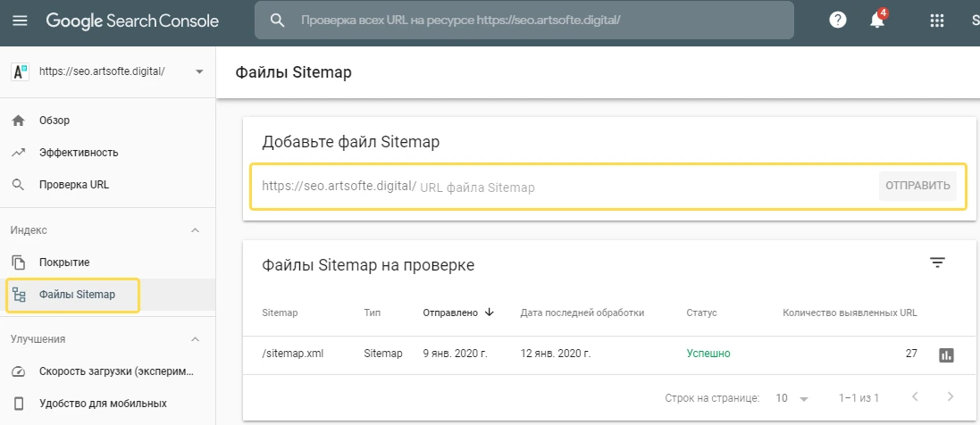Click the home icon beside Обзор
Image resolution: width=980 pixels, height=425 pixels.
tap(19, 120)
